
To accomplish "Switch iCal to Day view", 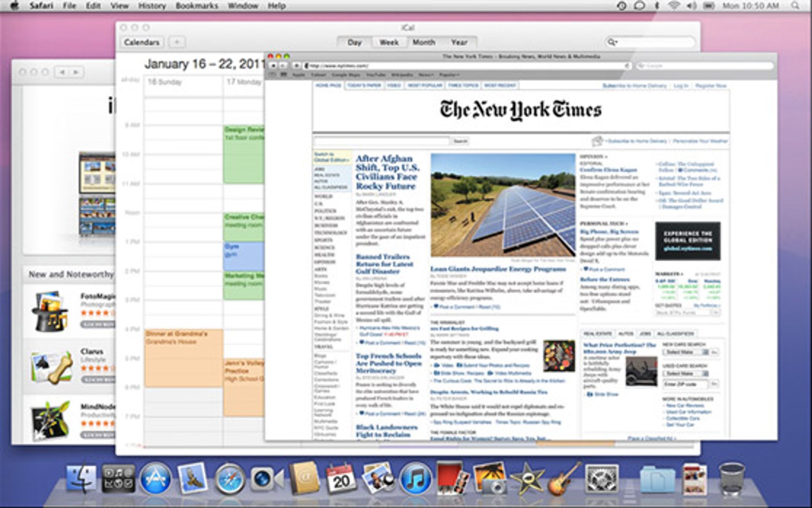I will point(354,42).
